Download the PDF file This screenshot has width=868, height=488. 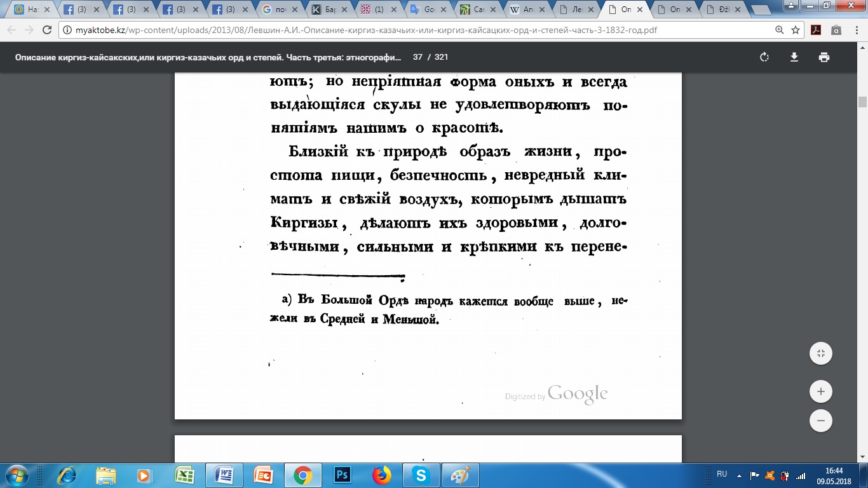click(x=794, y=57)
